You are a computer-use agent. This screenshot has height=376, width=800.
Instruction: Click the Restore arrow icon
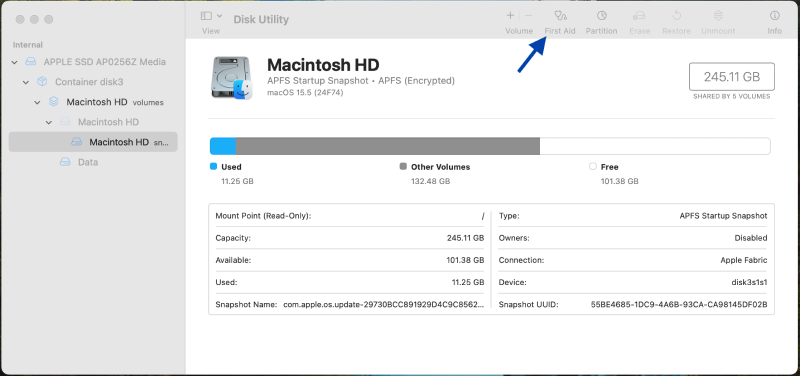tap(677, 16)
